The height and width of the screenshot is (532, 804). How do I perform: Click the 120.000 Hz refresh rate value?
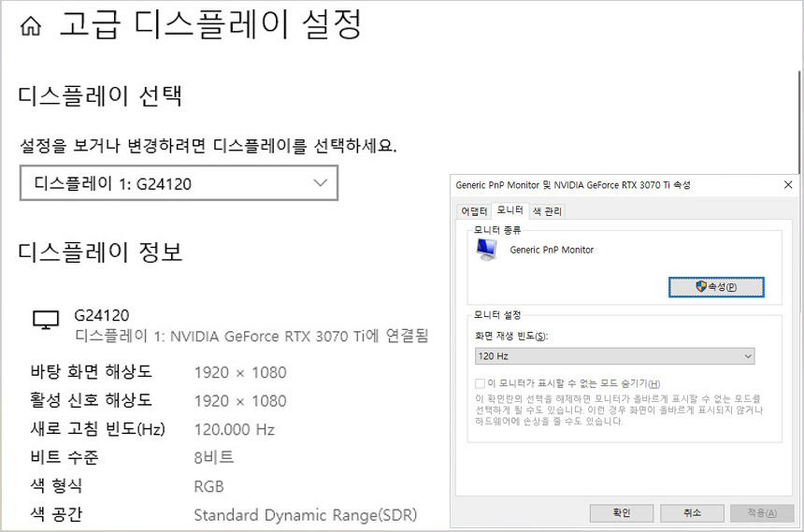[234, 430]
